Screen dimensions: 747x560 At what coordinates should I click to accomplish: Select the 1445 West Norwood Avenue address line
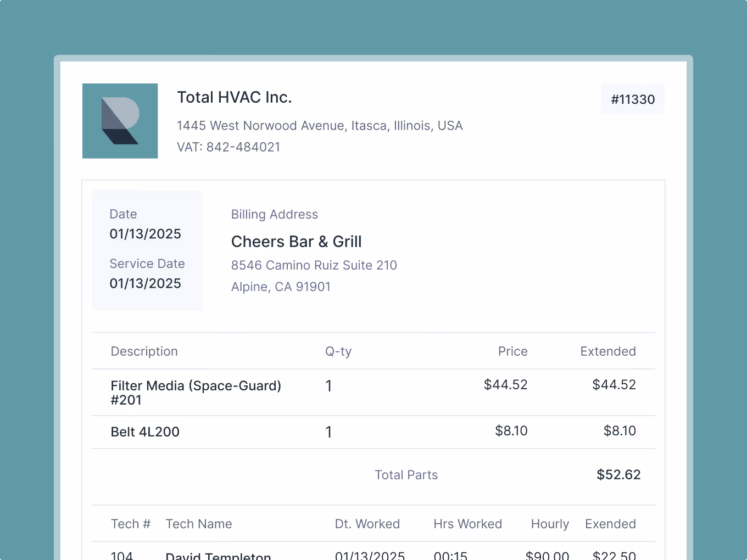coord(320,126)
